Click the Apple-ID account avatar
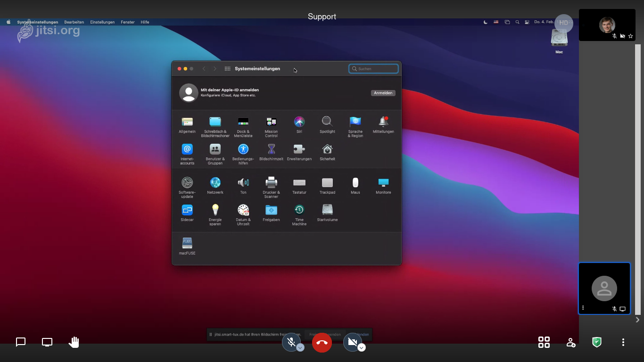Image resolution: width=644 pixels, height=362 pixels. point(189,93)
